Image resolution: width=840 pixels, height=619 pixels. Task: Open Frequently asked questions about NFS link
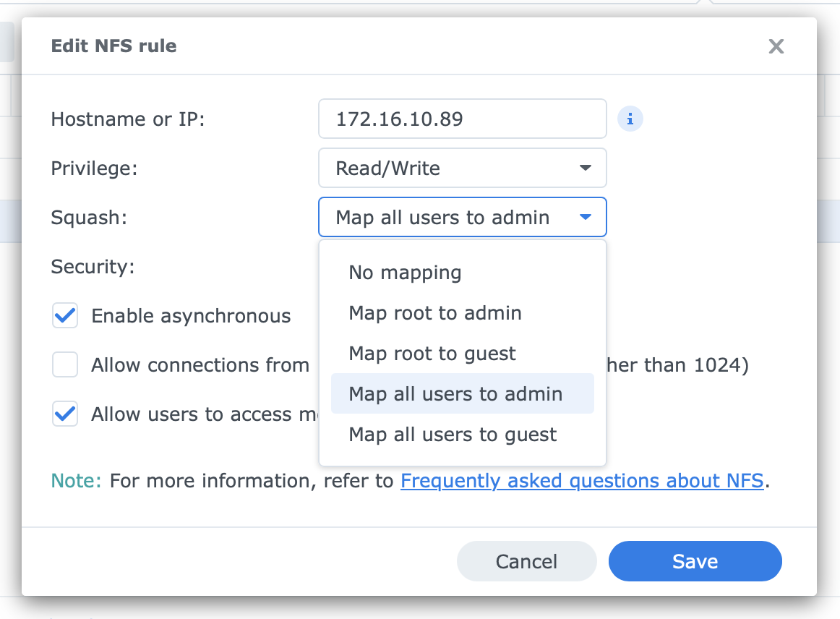pos(582,481)
